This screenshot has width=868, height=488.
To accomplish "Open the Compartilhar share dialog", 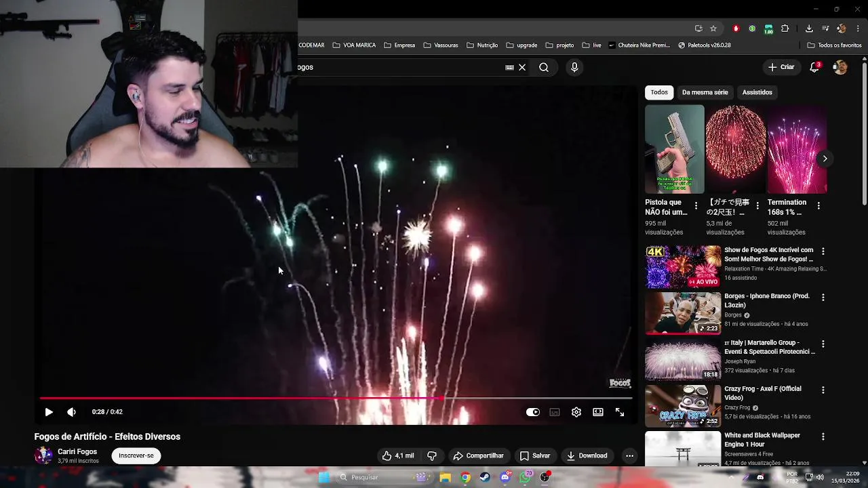I will [x=478, y=455].
